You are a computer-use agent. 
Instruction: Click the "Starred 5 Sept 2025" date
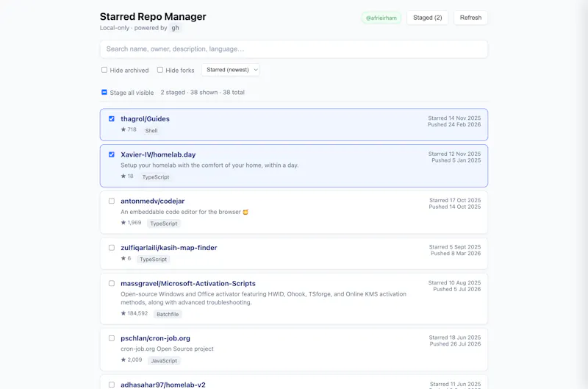pyautogui.click(x=455, y=247)
